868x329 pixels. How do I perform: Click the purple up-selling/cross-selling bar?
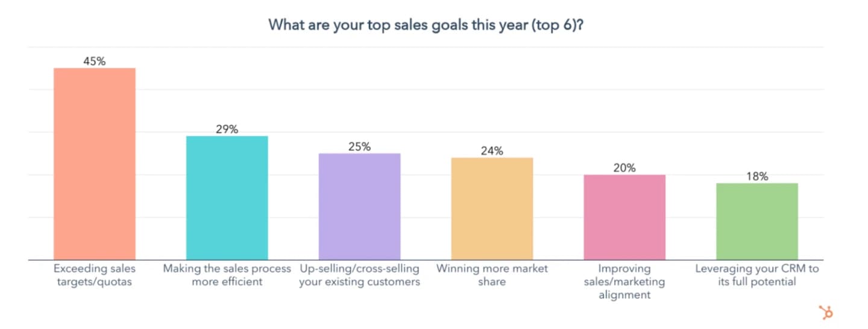pos(359,207)
